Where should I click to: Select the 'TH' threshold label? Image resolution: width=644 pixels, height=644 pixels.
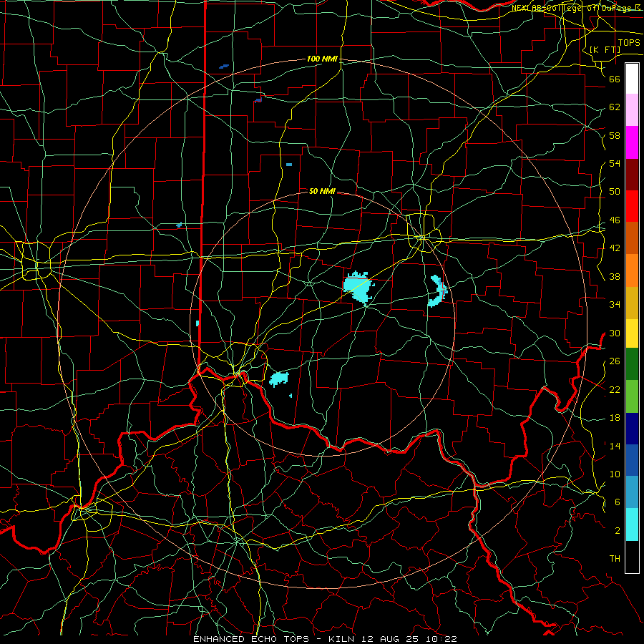click(x=615, y=559)
